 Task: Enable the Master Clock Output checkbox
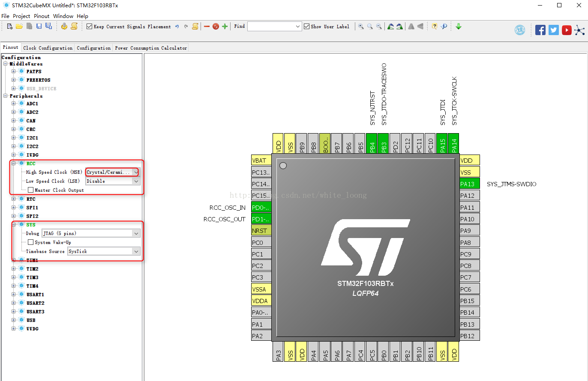pos(30,190)
